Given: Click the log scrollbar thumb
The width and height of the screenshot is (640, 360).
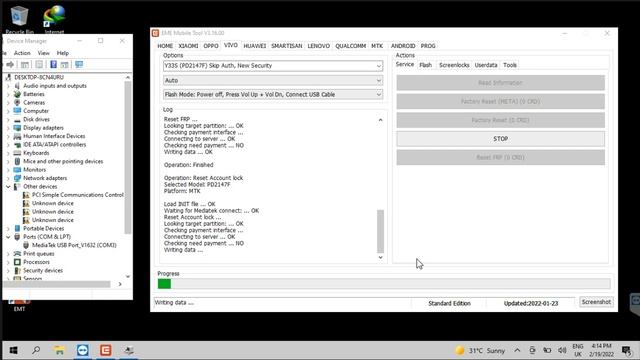Looking at the screenshot, I should (380, 231).
